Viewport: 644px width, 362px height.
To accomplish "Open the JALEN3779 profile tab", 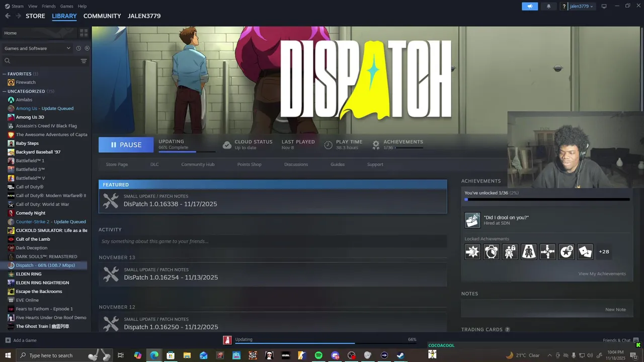I will [x=144, y=16].
